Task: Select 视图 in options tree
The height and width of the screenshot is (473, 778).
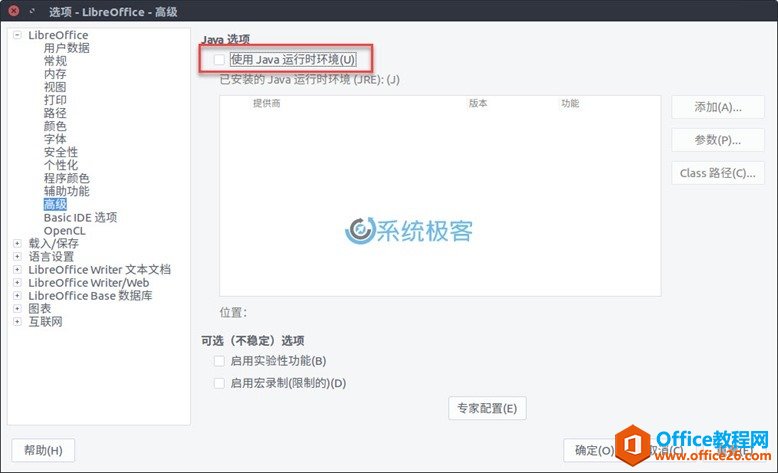Action: point(55,87)
